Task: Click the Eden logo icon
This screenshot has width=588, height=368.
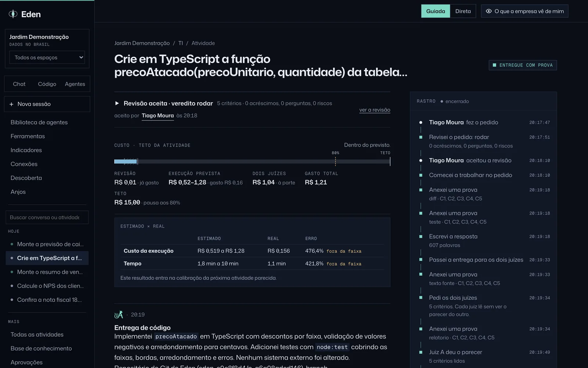Action: (13, 14)
